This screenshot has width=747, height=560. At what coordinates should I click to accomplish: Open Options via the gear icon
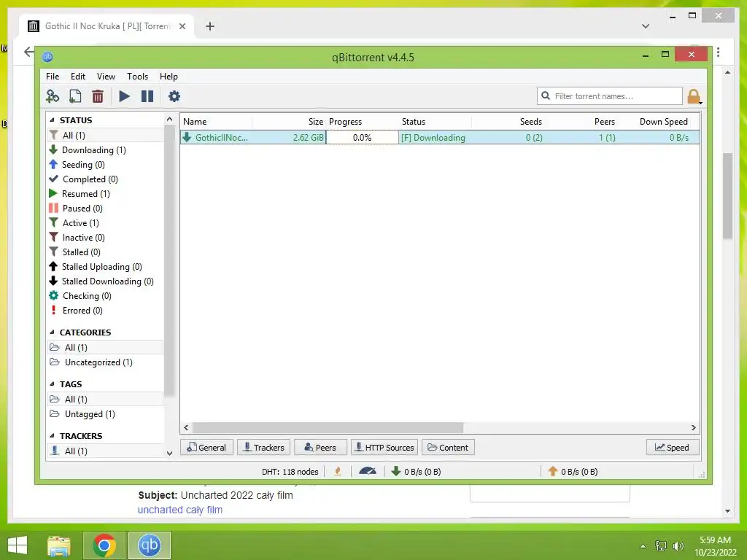click(174, 96)
